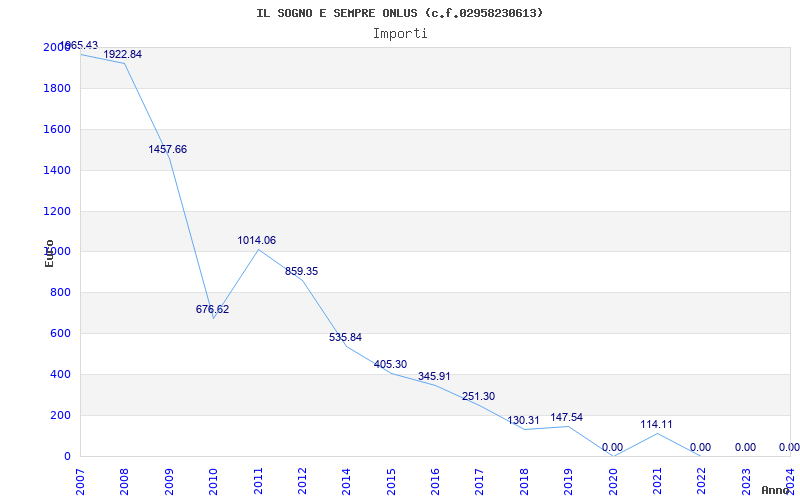Click y-axis value 400

(60, 374)
